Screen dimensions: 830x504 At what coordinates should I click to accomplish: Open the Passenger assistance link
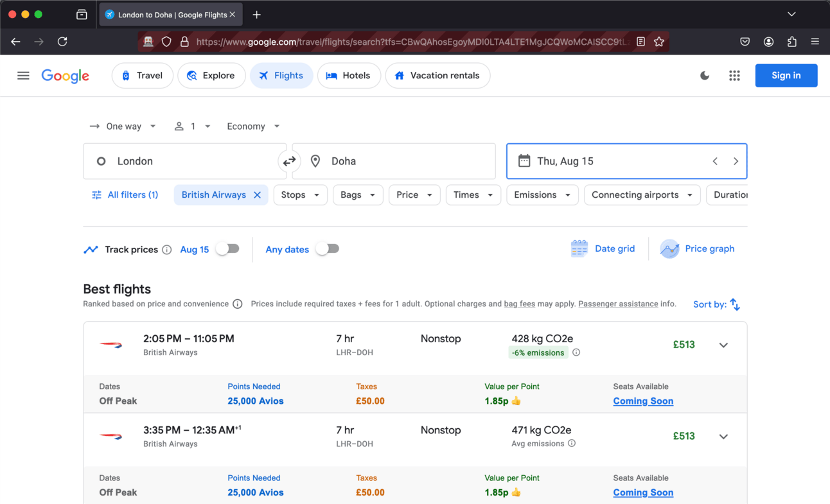click(x=618, y=304)
